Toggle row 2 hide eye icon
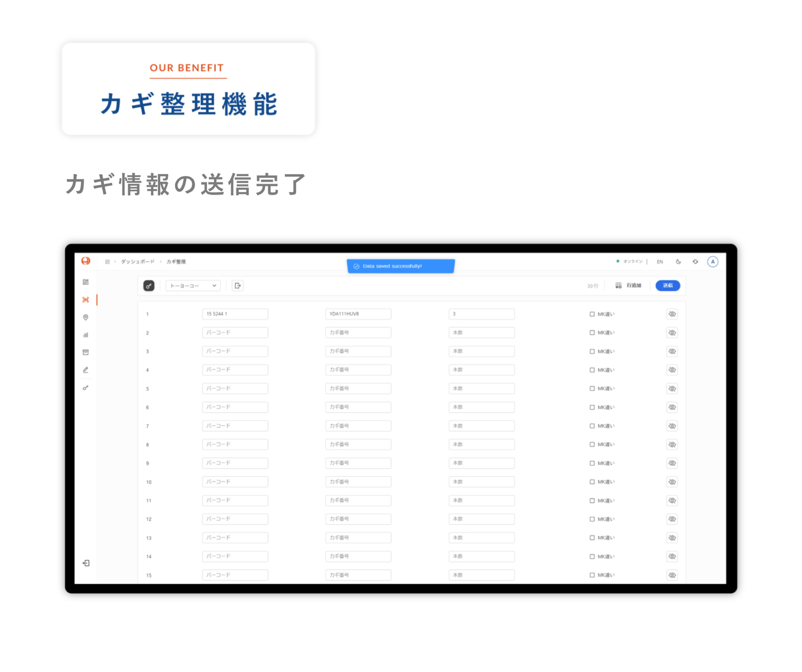Viewport: 802px width, 672px height. tap(672, 333)
